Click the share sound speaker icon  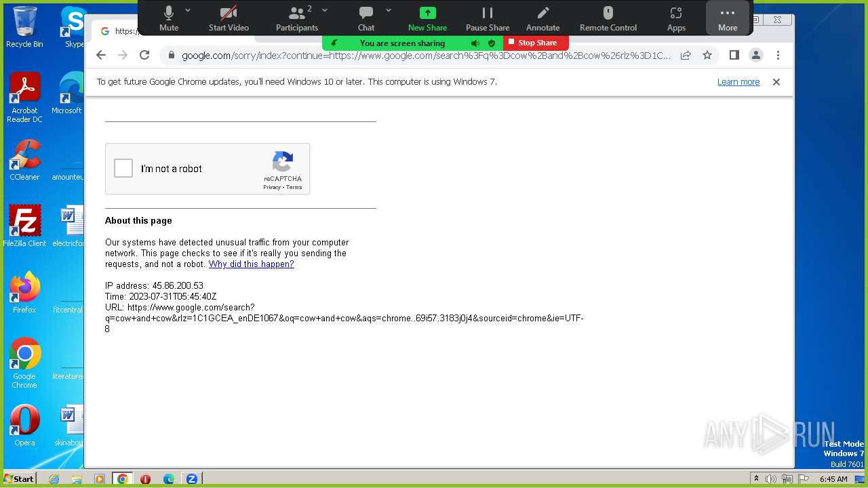(x=475, y=43)
